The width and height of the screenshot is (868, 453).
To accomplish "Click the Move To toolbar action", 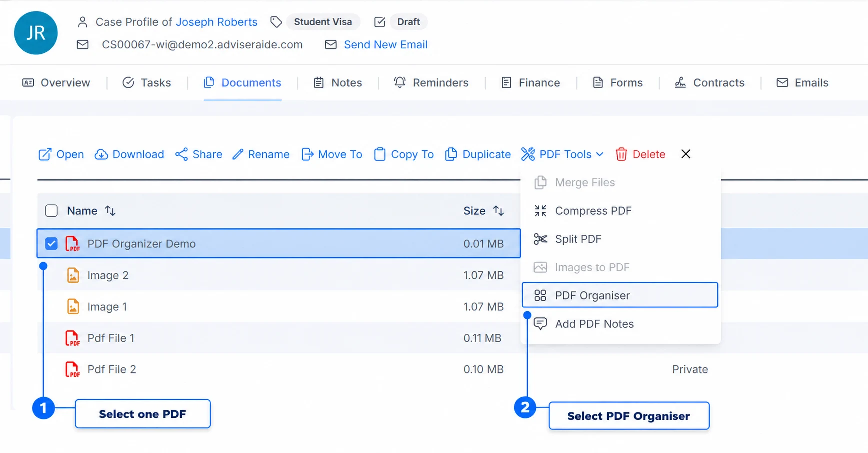I will pos(332,154).
